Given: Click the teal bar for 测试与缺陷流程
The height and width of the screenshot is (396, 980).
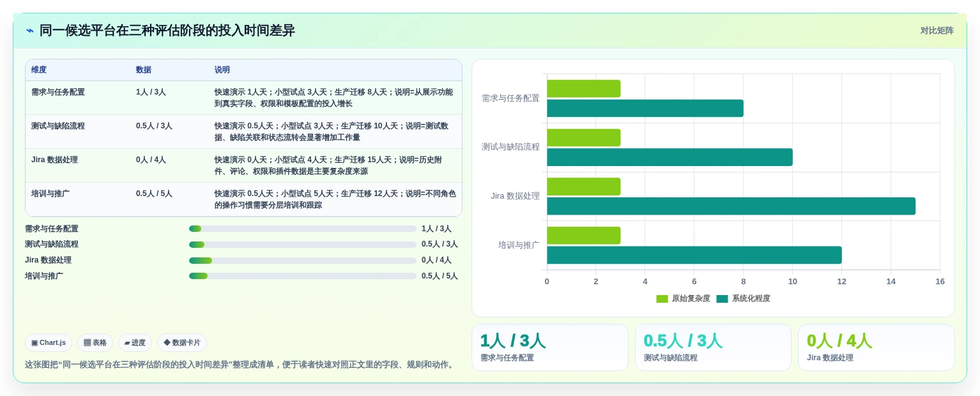Looking at the screenshot, I should point(670,157).
